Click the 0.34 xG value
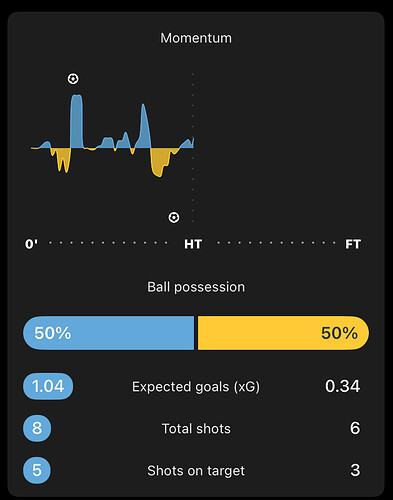The height and width of the screenshot is (500, 393). (343, 386)
